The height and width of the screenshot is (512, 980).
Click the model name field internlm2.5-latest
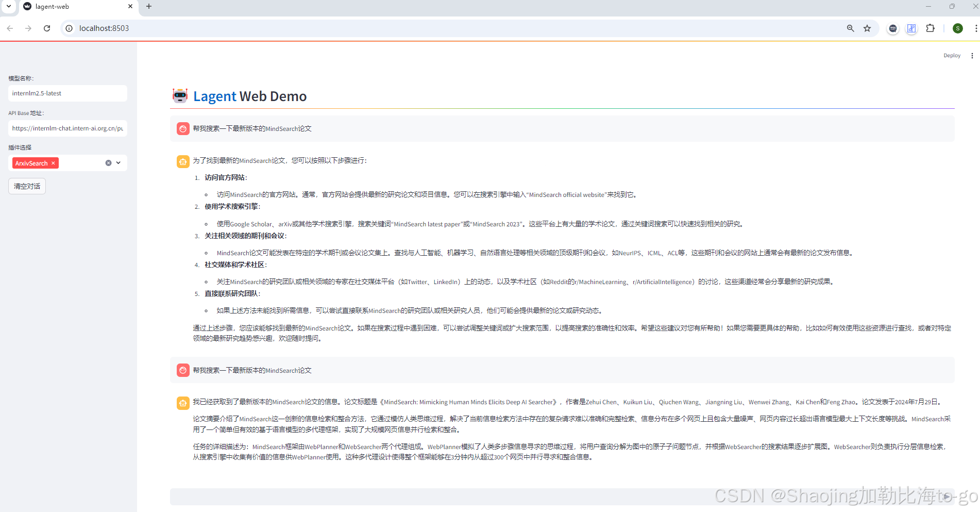pyautogui.click(x=67, y=93)
